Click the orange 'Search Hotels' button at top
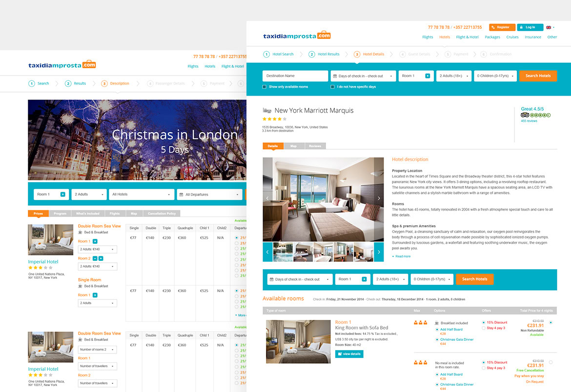The image size is (571, 392). [x=538, y=76]
